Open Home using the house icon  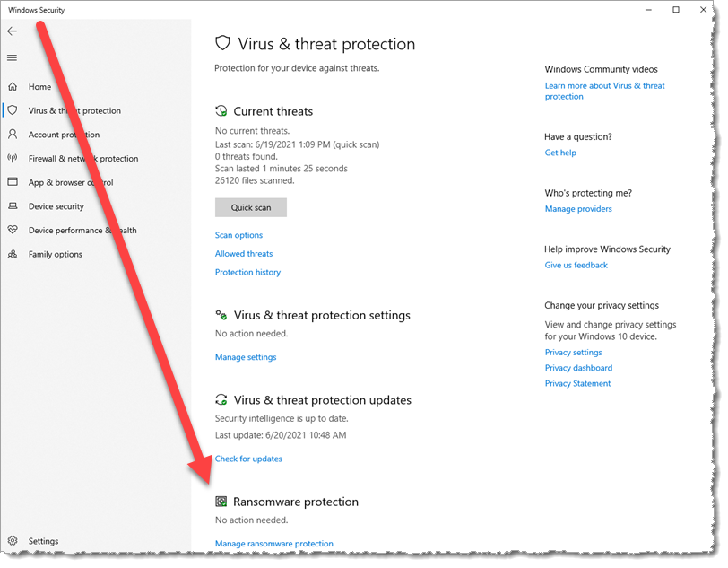(x=13, y=86)
